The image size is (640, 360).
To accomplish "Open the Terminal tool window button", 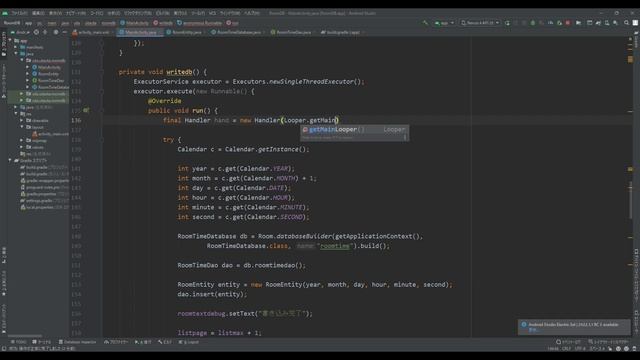I will (x=42, y=342).
